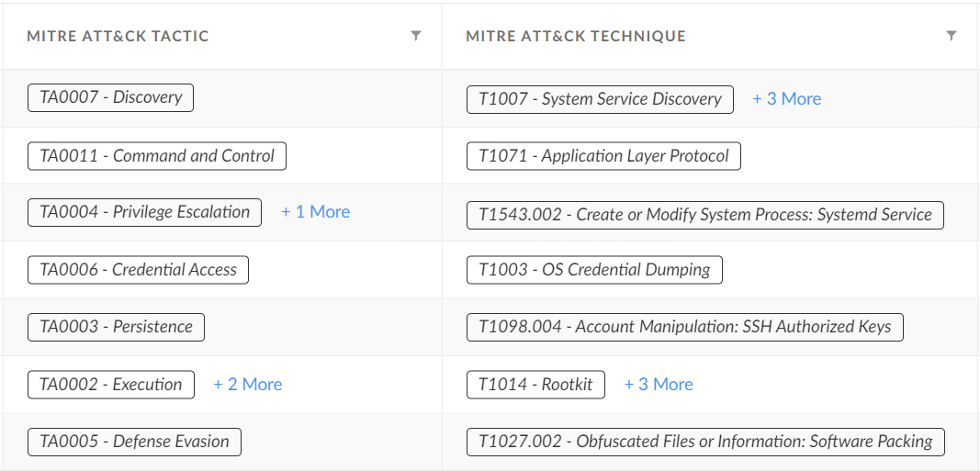Viewport: 980px width, 471px height.
Task: Sort by MITRE ATT&CK Tactic column header
Action: (x=118, y=37)
